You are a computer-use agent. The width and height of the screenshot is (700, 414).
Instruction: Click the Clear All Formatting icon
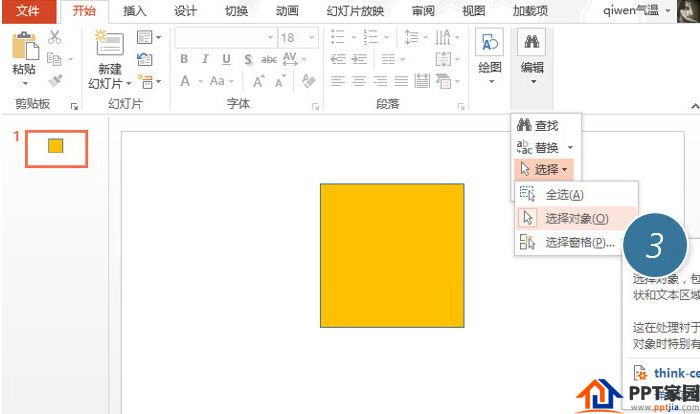pos(308,81)
